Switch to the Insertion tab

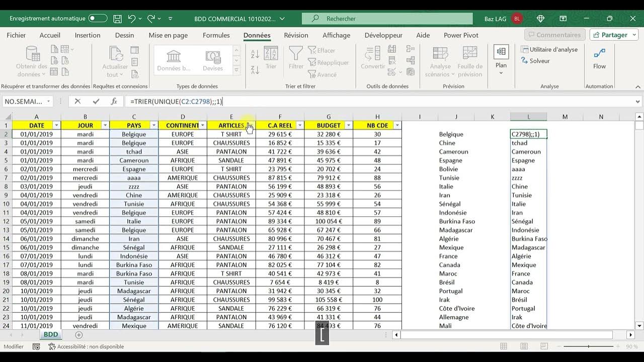[88, 35]
